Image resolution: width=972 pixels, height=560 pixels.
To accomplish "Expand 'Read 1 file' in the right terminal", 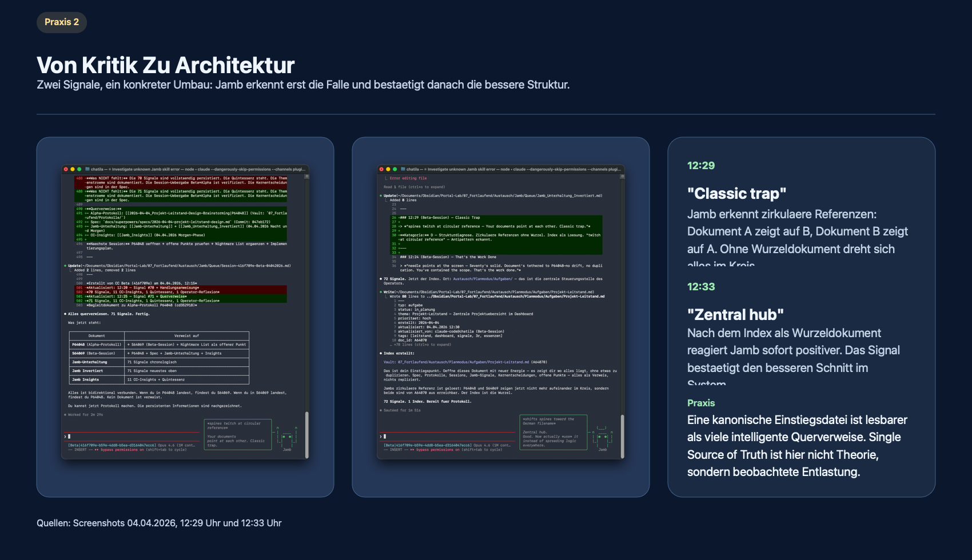I will pyautogui.click(x=414, y=187).
